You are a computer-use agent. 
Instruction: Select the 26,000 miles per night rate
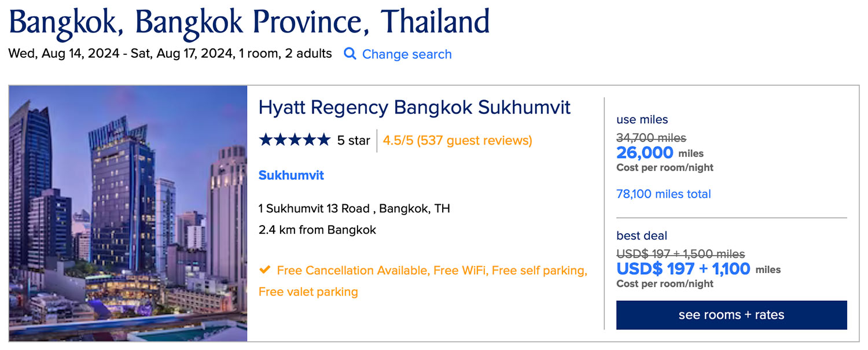(x=645, y=153)
